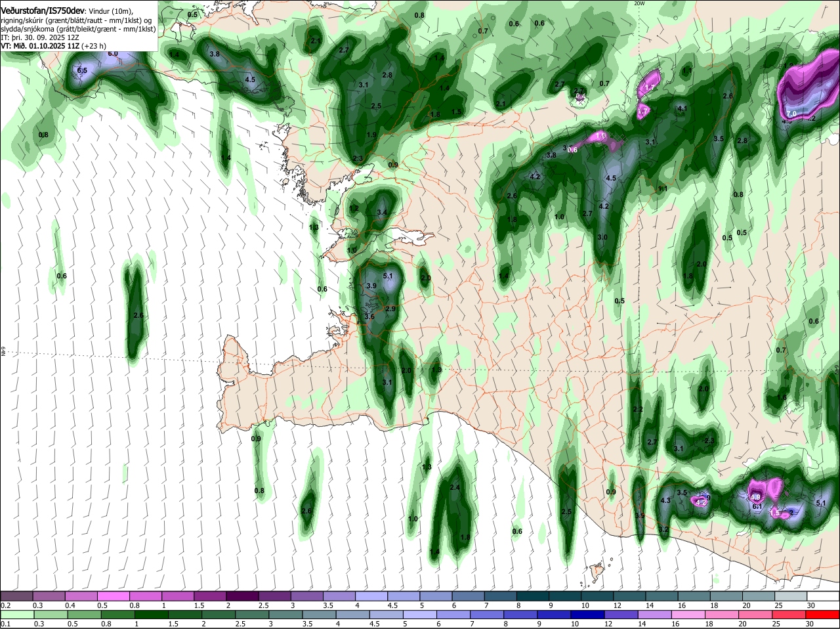Screen dimensions: 840x629
Task: Click the 0.4 label in the purple legend row
Action: 70,605
